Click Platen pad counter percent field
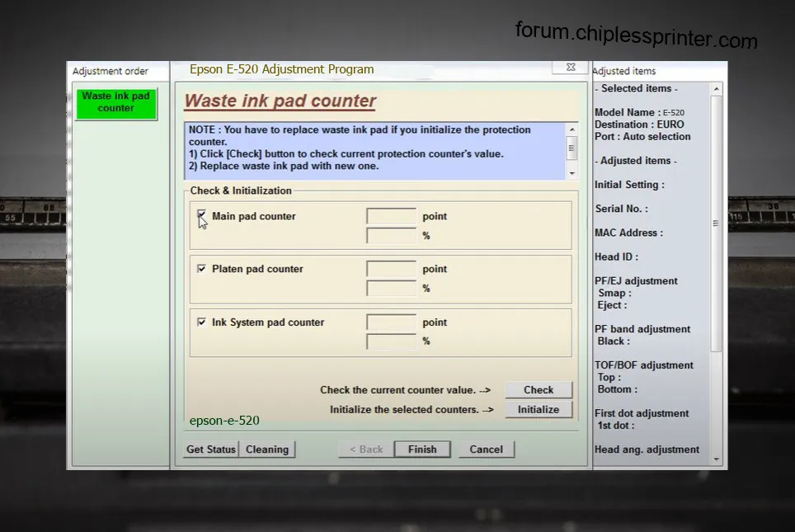 point(391,288)
